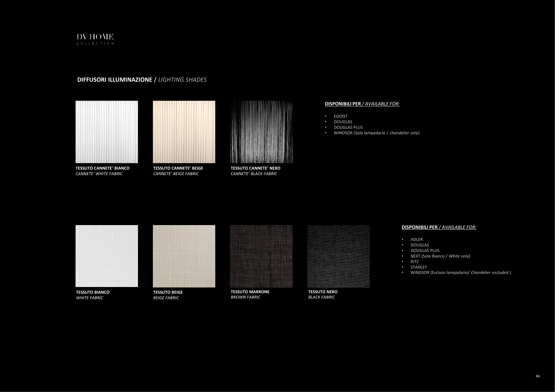The height and width of the screenshot is (392, 555).
Task: Click the page number 46
Action: (x=538, y=376)
